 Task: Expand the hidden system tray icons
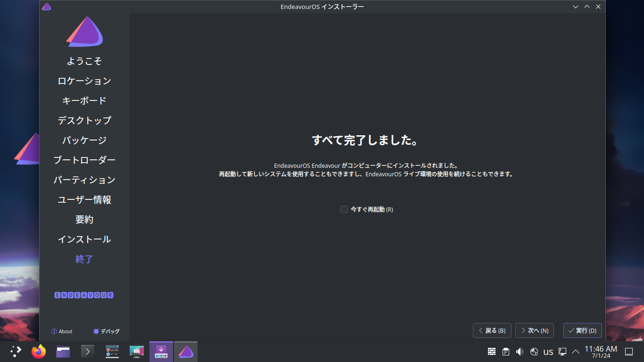click(x=576, y=352)
